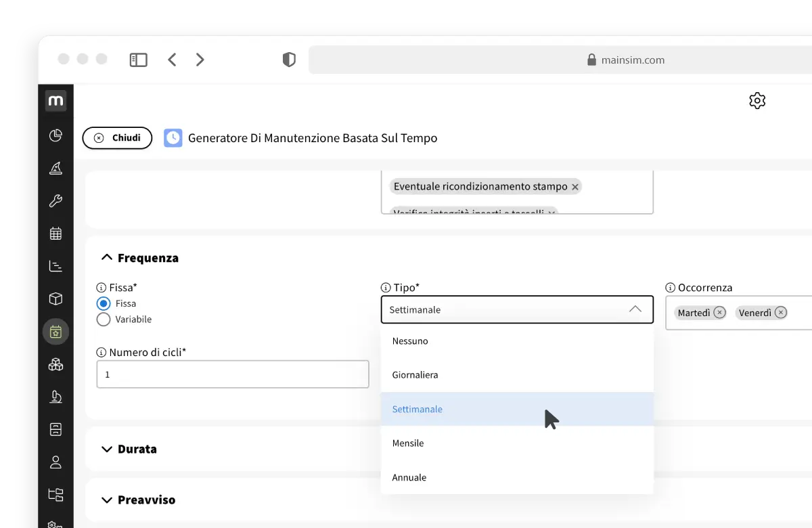
Task: Open the user profile sidebar icon
Action: (x=55, y=462)
